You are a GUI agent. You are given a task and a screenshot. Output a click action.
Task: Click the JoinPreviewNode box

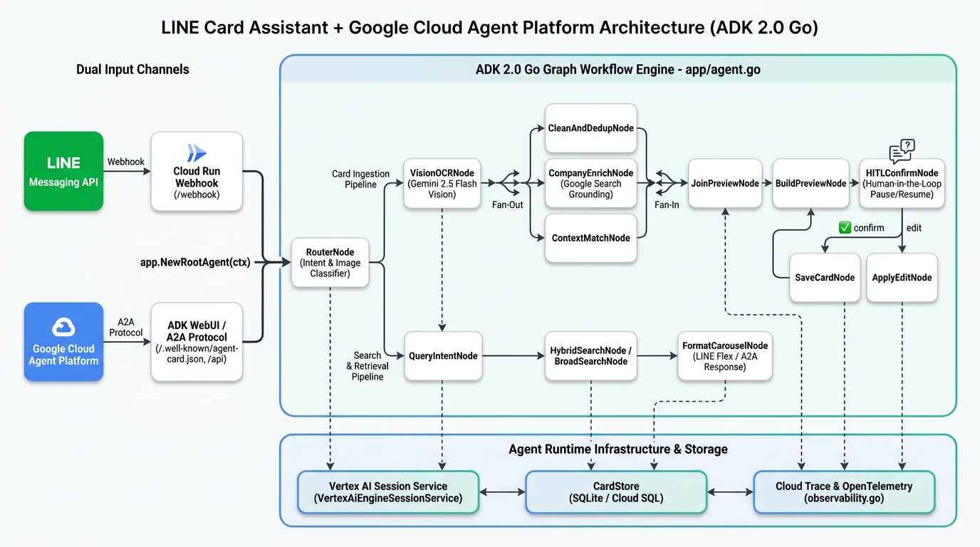725,183
